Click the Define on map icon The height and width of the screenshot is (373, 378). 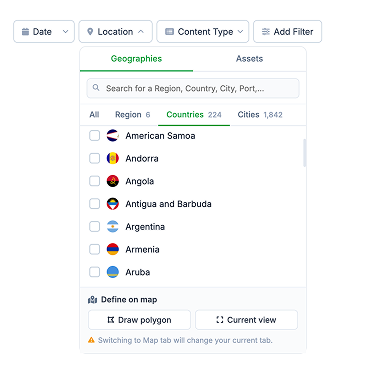pos(92,300)
